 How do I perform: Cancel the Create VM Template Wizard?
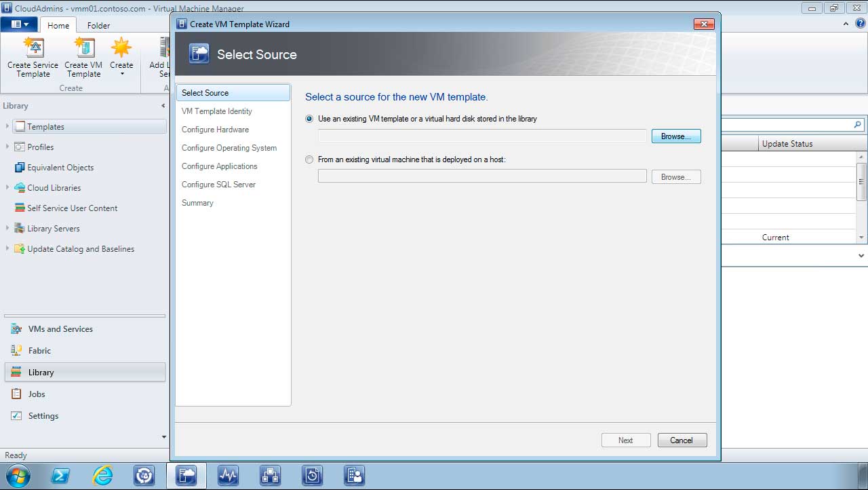click(682, 440)
